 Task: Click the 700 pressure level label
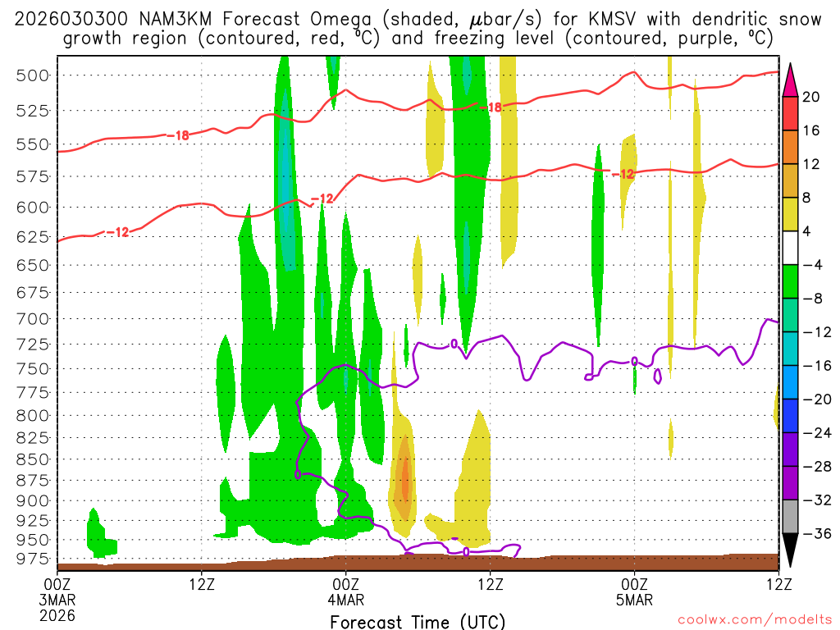[x=33, y=319]
